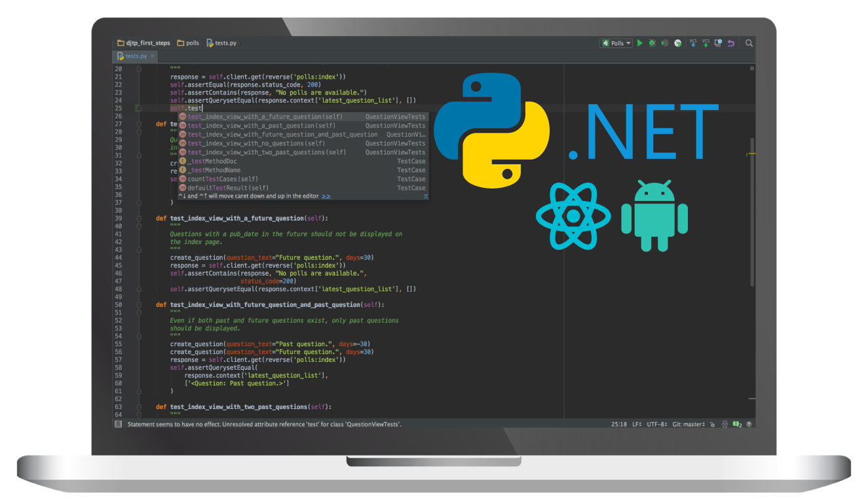Choose test_index_view_with_two_past_questions suggestion
Viewport: 868px width, 500px height.
pos(303,152)
